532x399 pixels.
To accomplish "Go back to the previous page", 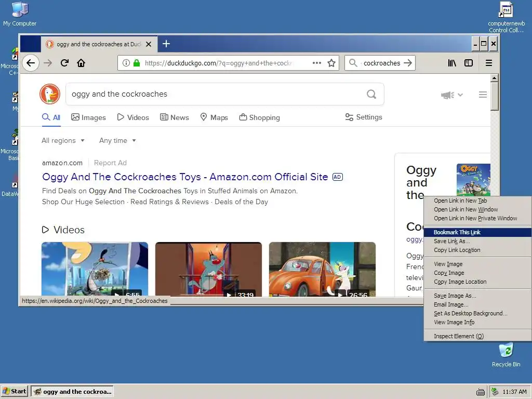I will coord(31,63).
